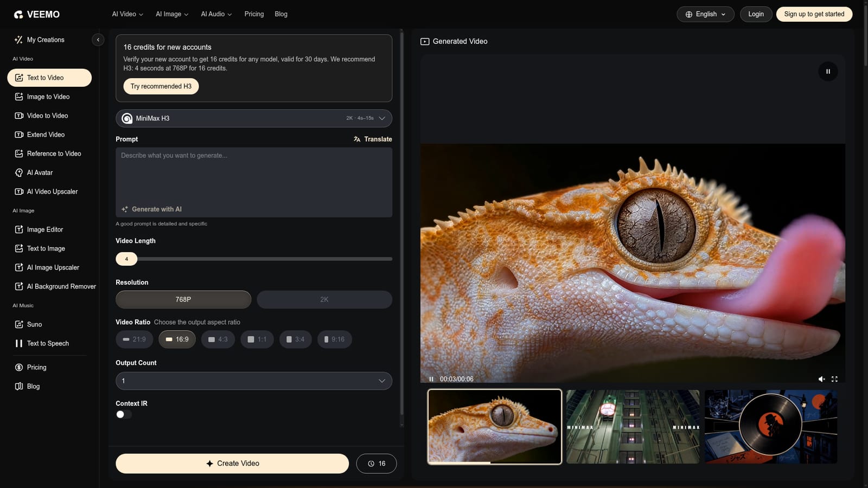Open Pricing in the top navigation
The image size is (868, 488).
pos(254,14)
